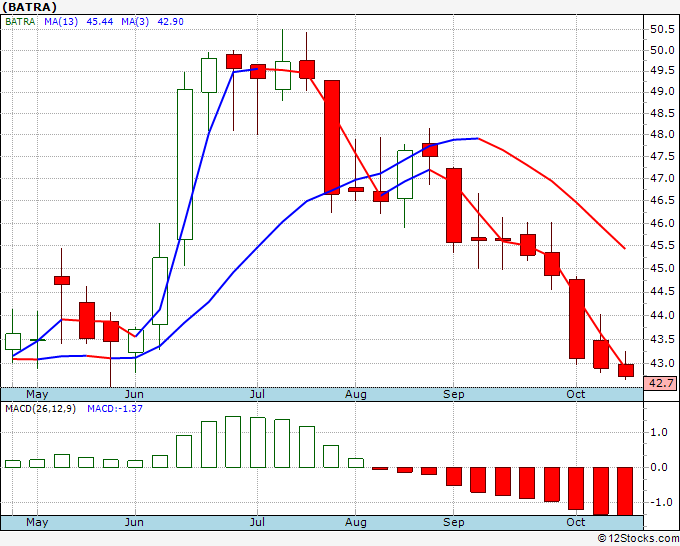Click the 43.0 price axis label
This screenshot has width=680, height=546.
pos(662,363)
